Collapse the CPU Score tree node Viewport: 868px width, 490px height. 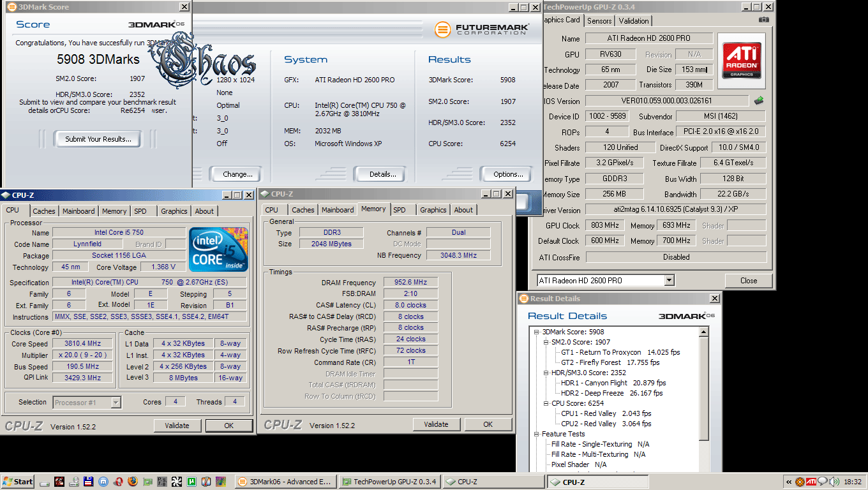click(546, 403)
